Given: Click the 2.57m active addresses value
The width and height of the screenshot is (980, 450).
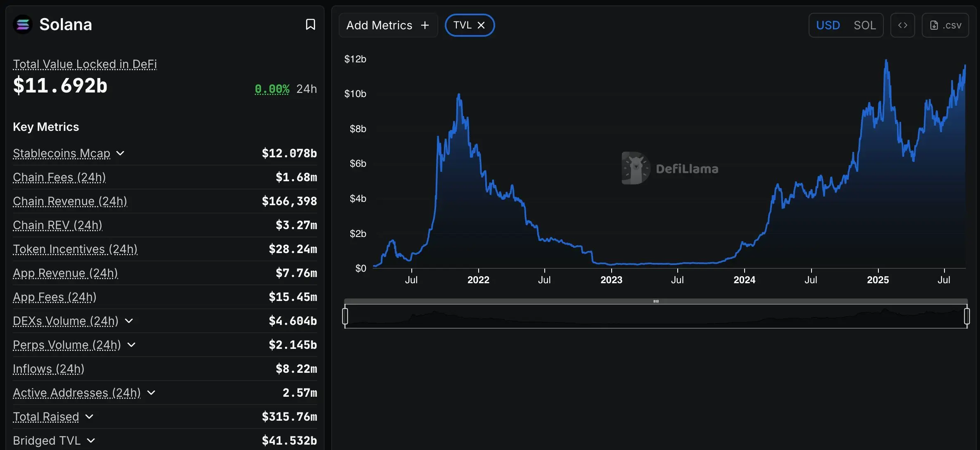Looking at the screenshot, I should [x=300, y=393].
